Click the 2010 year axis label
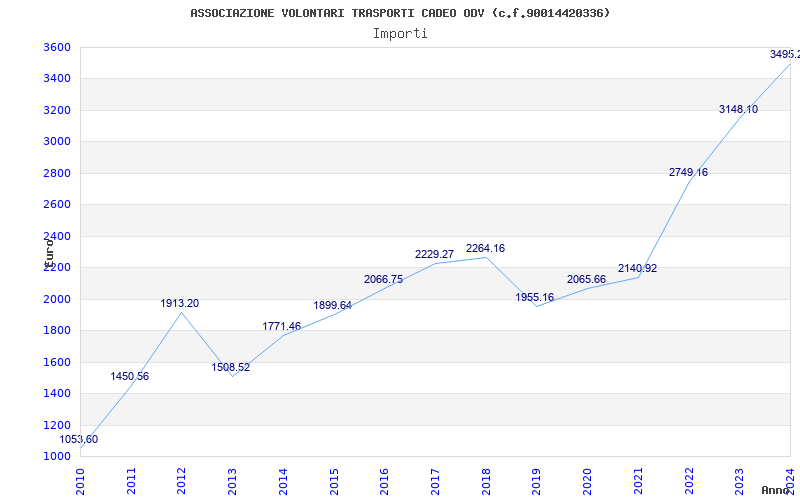Screen dimensions: 800x500 [x=81, y=482]
